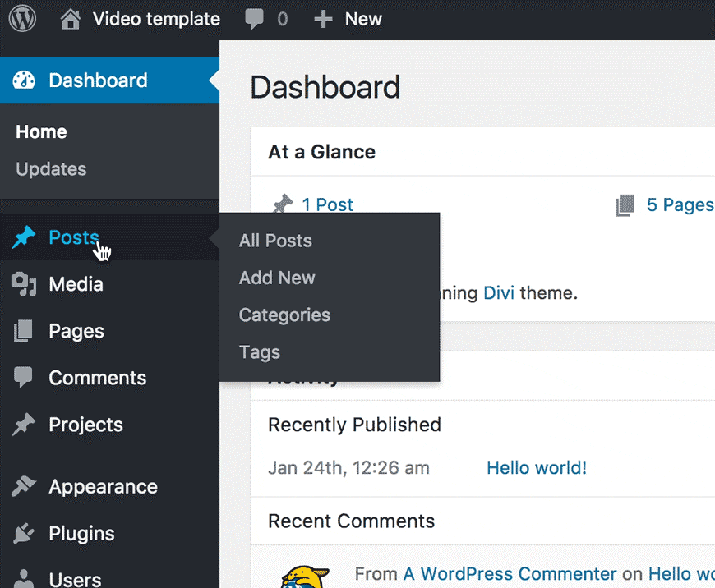
Task: Click the Projects pin icon
Action: click(x=24, y=425)
